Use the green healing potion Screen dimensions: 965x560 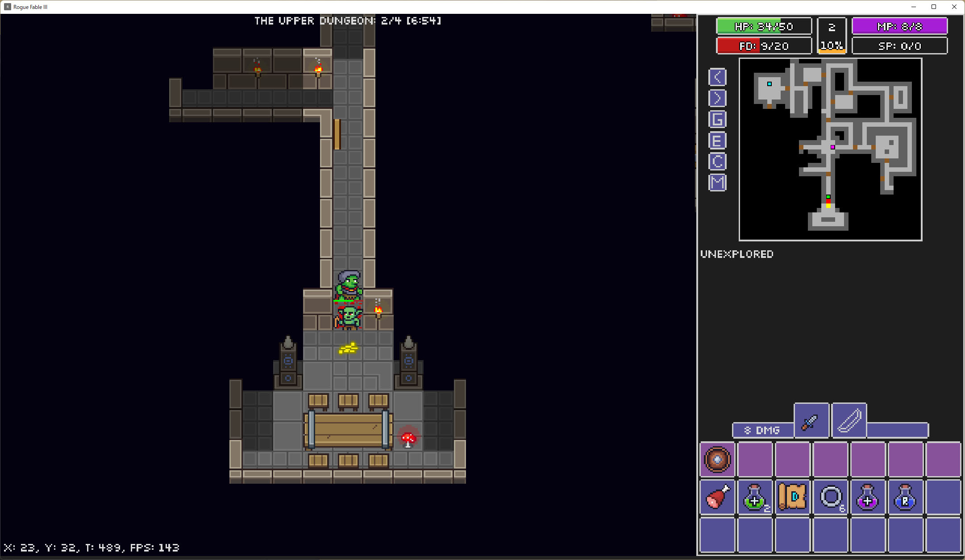tap(754, 497)
